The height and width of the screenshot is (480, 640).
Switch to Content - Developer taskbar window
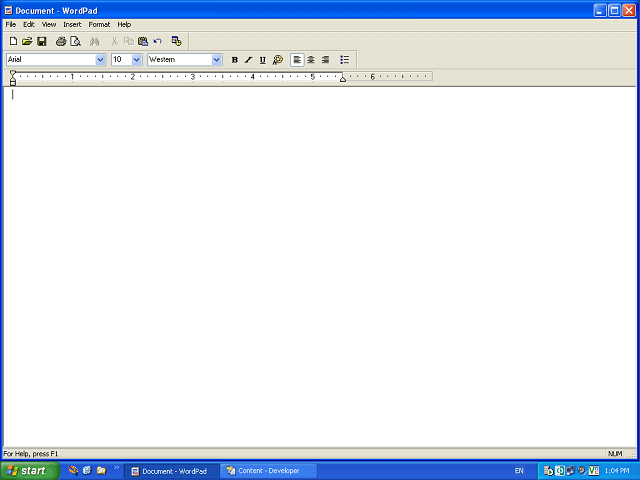[268, 471]
